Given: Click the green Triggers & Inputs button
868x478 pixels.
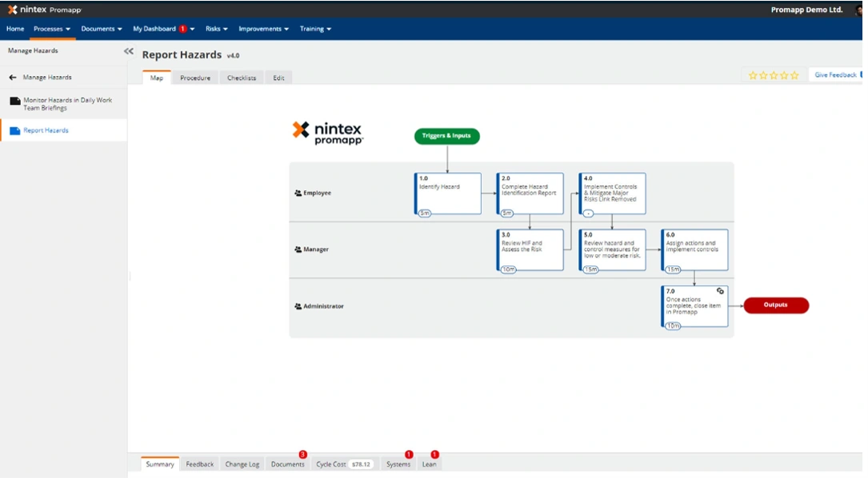Looking at the screenshot, I should pyautogui.click(x=446, y=136).
